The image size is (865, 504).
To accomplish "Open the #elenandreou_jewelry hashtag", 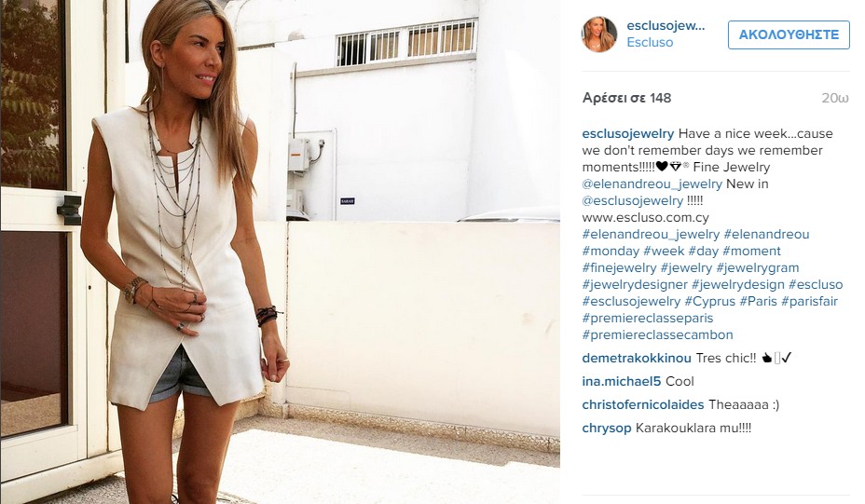I will coord(651,235).
